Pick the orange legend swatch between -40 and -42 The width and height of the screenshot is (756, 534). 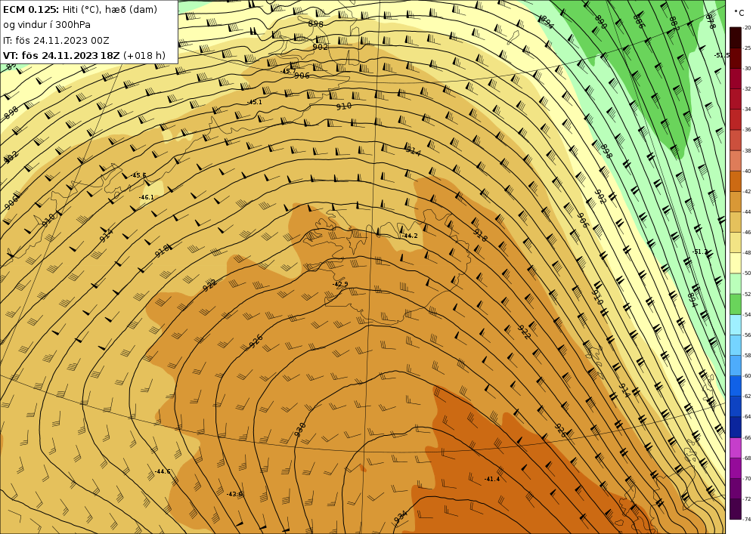[736, 181]
